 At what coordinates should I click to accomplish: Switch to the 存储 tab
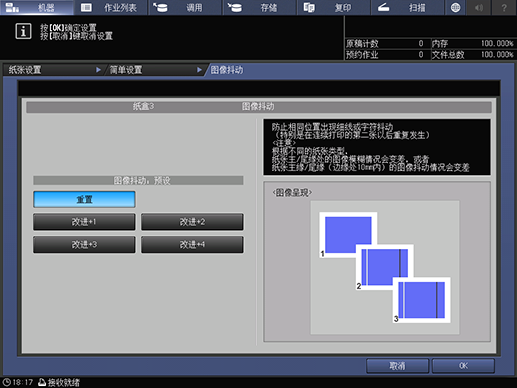(260, 7)
